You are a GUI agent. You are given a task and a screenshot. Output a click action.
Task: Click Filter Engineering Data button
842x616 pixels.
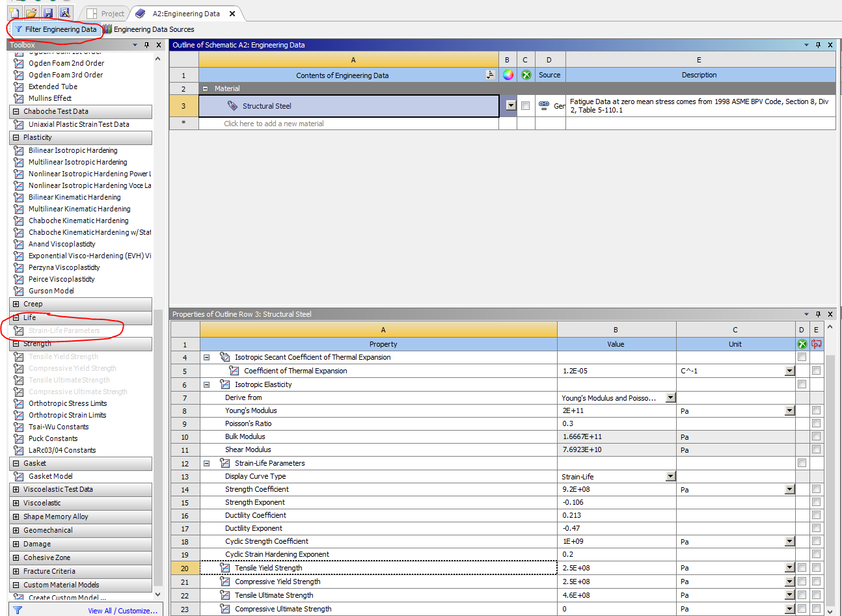pyautogui.click(x=55, y=29)
